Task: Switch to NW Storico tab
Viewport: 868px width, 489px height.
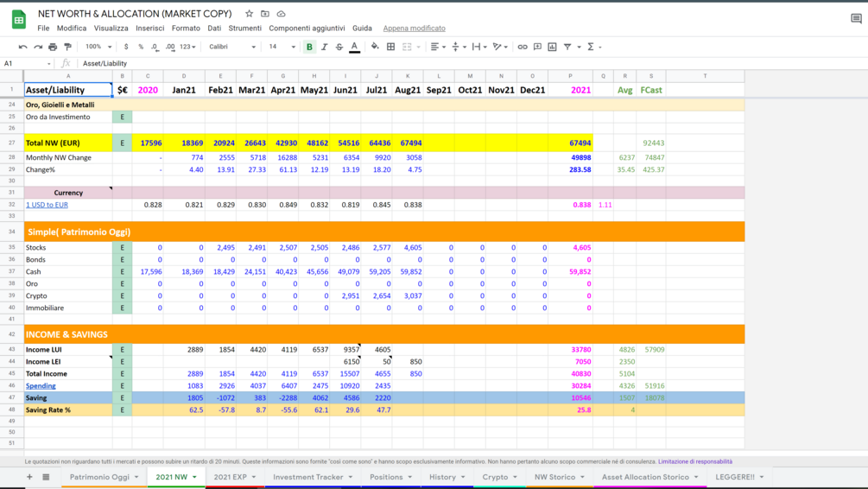Action: click(559, 477)
